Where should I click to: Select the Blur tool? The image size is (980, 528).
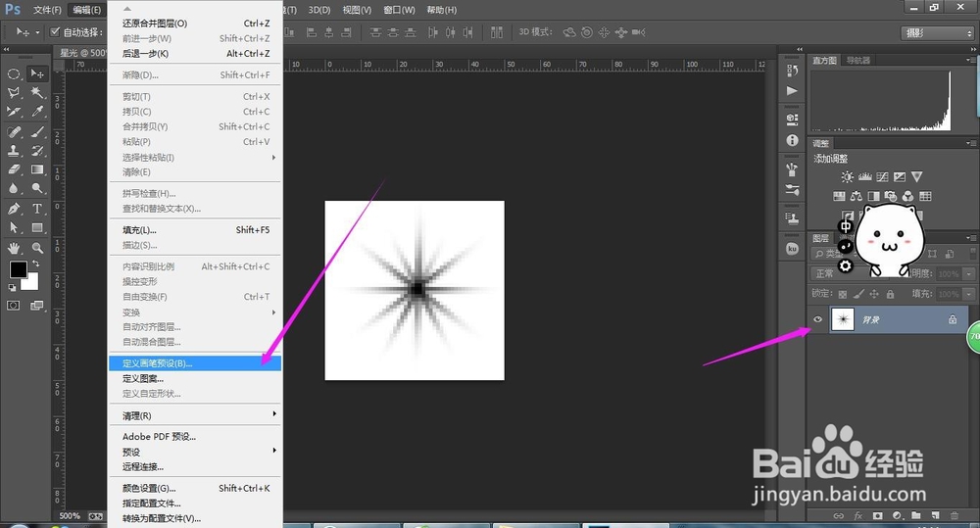(x=14, y=188)
